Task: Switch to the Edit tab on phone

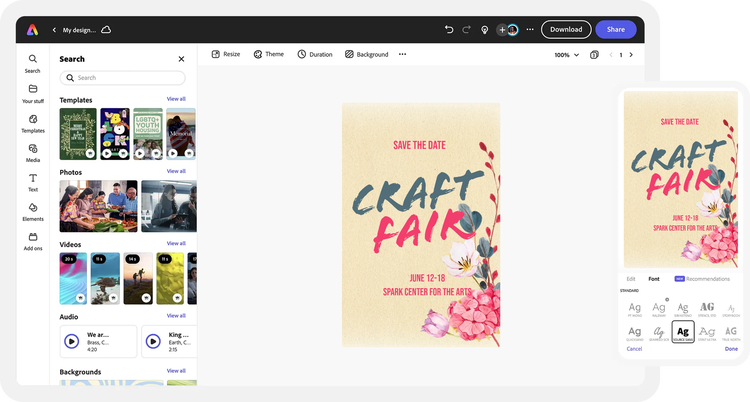Action: pos(631,279)
